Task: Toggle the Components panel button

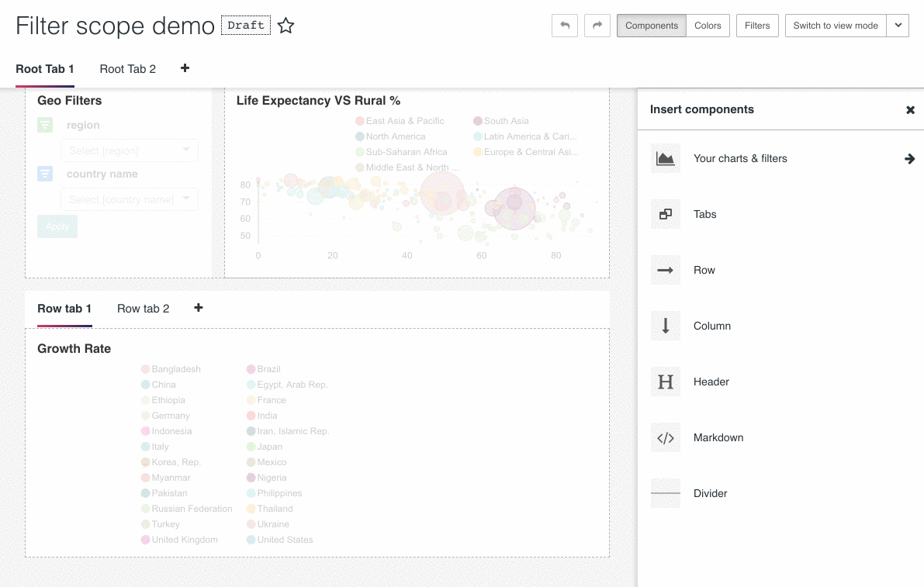Action: point(651,26)
